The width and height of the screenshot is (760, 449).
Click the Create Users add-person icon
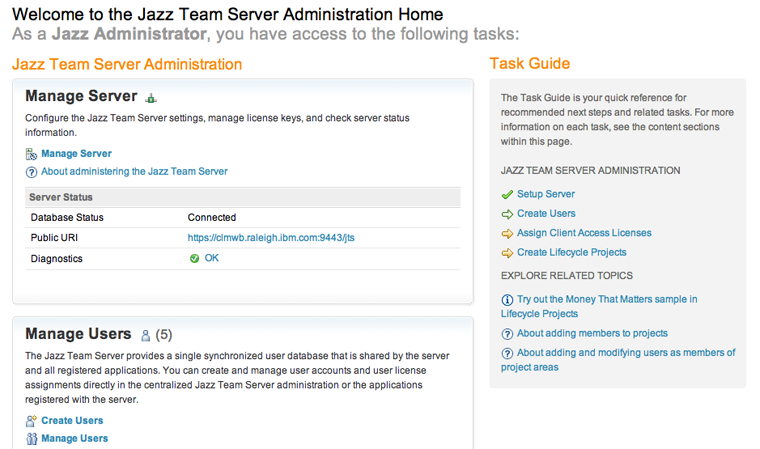click(31, 421)
